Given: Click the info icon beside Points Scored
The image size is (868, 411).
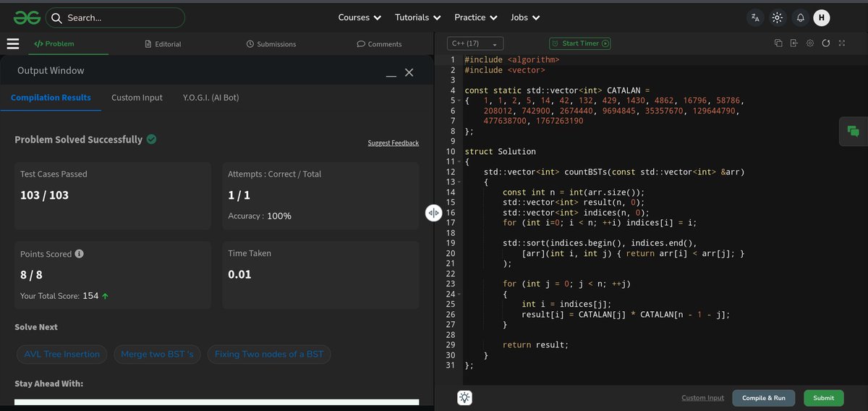Looking at the screenshot, I should click(x=80, y=254).
